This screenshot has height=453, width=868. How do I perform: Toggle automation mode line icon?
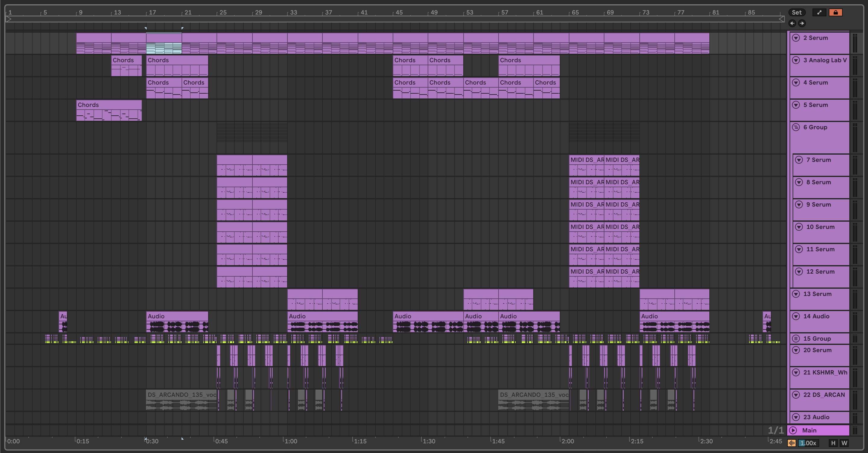click(x=819, y=12)
